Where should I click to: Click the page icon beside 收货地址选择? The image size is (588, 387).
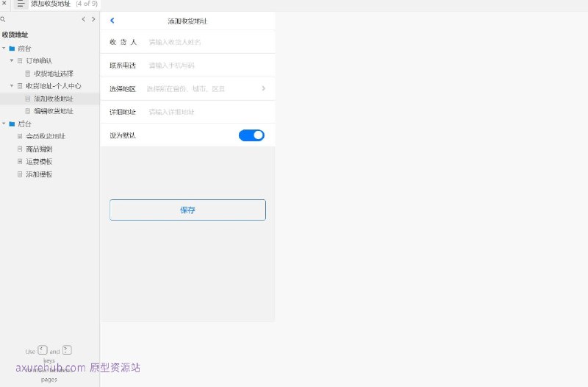pos(28,74)
